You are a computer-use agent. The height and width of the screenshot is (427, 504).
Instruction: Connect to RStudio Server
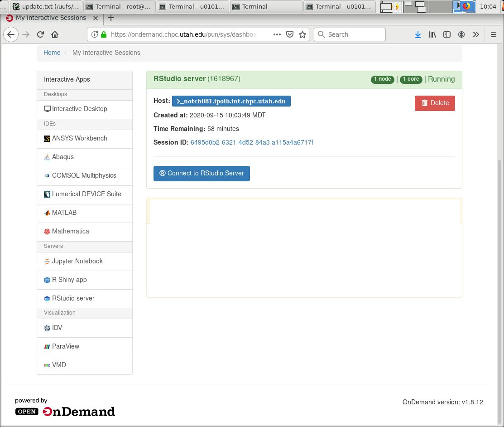pyautogui.click(x=202, y=174)
